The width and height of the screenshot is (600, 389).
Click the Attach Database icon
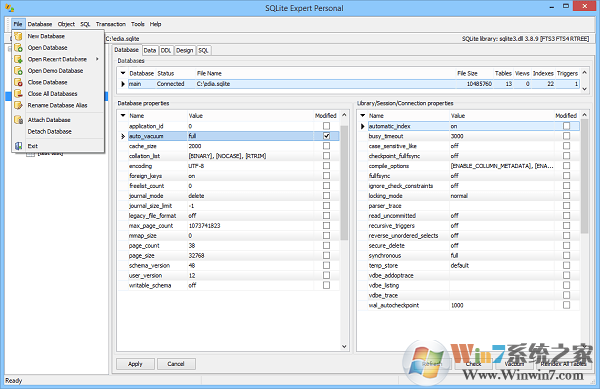coord(18,120)
